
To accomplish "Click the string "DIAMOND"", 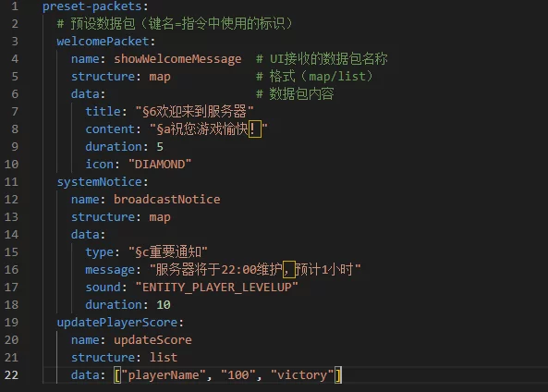I will (160, 164).
